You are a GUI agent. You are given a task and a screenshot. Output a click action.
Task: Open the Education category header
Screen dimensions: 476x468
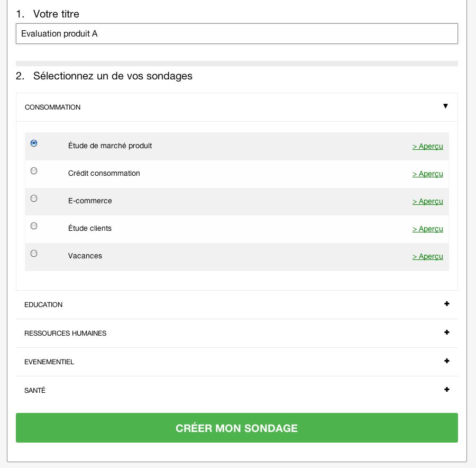[x=43, y=305]
